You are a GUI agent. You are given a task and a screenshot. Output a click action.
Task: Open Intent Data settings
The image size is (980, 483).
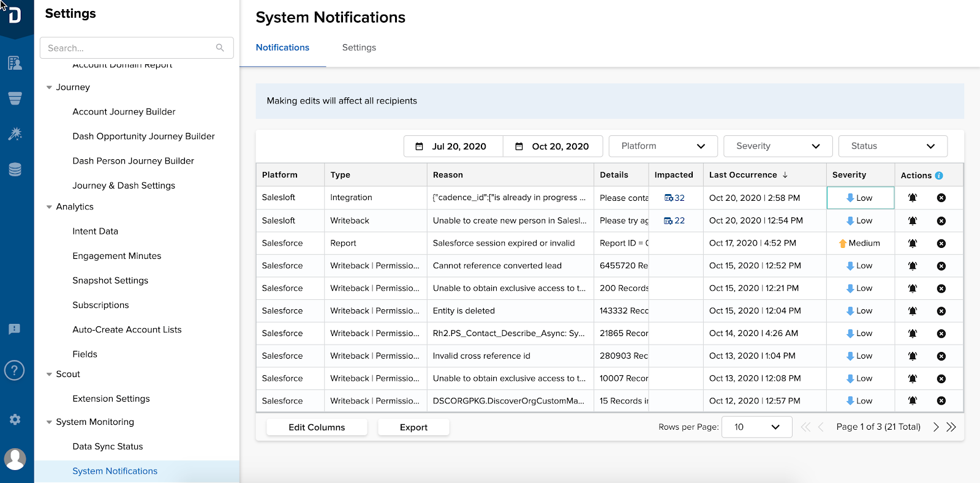(95, 231)
